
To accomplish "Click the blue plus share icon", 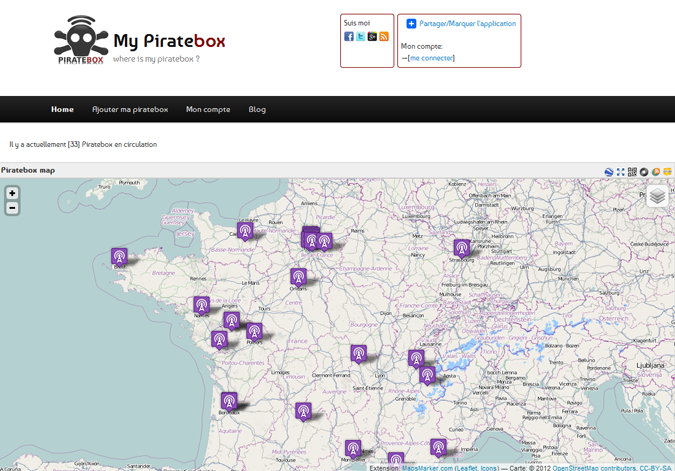I will (411, 23).
